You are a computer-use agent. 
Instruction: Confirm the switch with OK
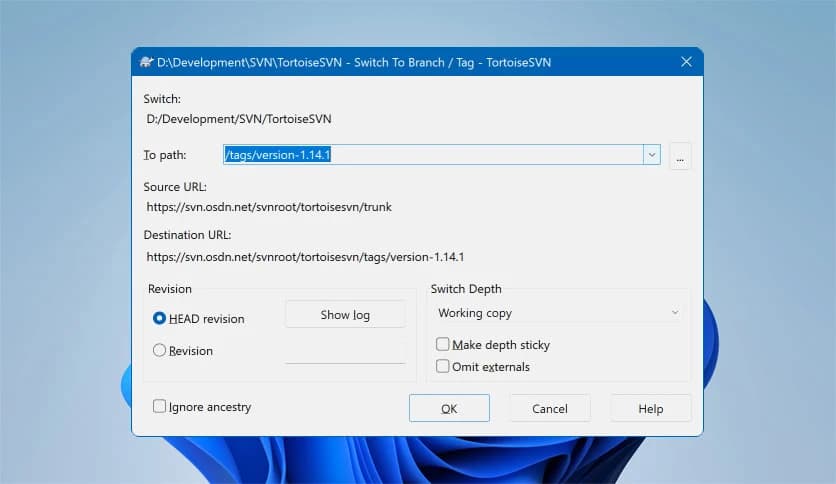click(x=449, y=408)
